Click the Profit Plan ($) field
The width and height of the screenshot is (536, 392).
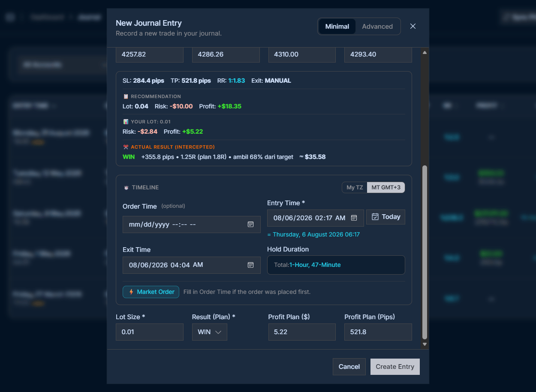pyautogui.click(x=302, y=332)
